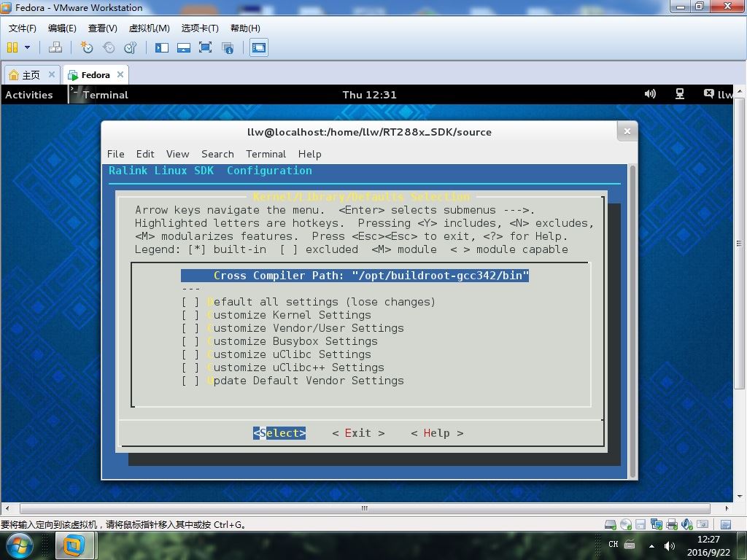
Task: Click the revert to snapshot icon
Action: point(109,47)
